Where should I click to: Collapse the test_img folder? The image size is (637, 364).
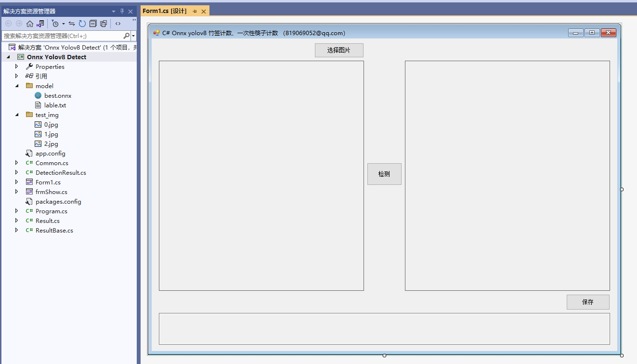(17, 115)
